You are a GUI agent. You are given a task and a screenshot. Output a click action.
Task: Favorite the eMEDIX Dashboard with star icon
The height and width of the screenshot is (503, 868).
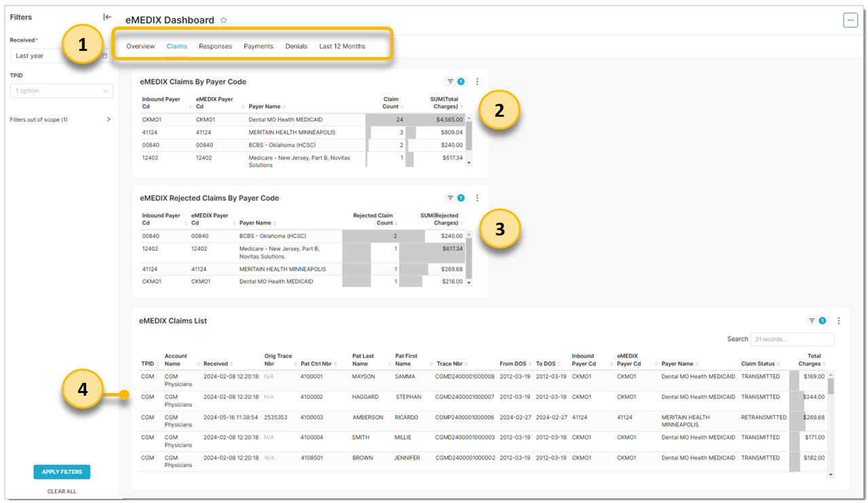[224, 20]
